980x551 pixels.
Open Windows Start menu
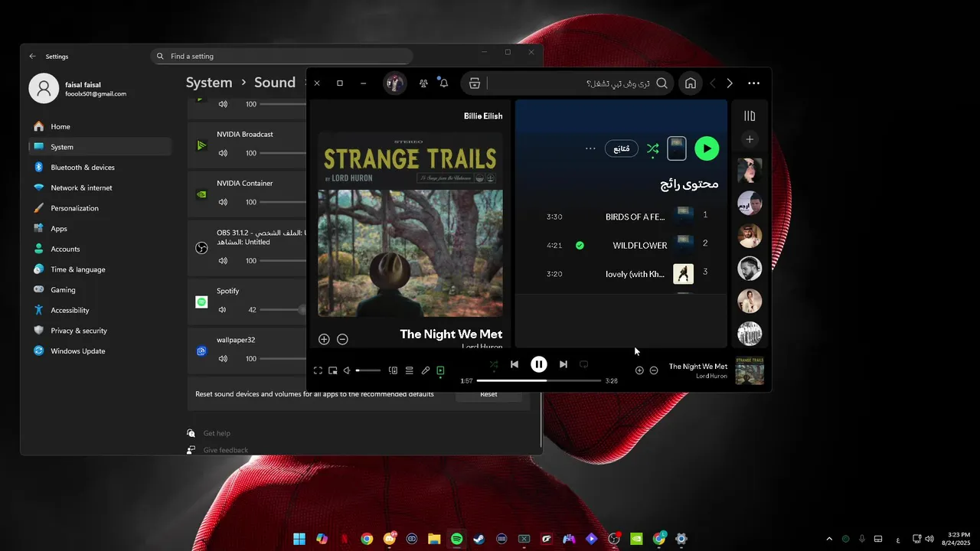tap(299, 539)
